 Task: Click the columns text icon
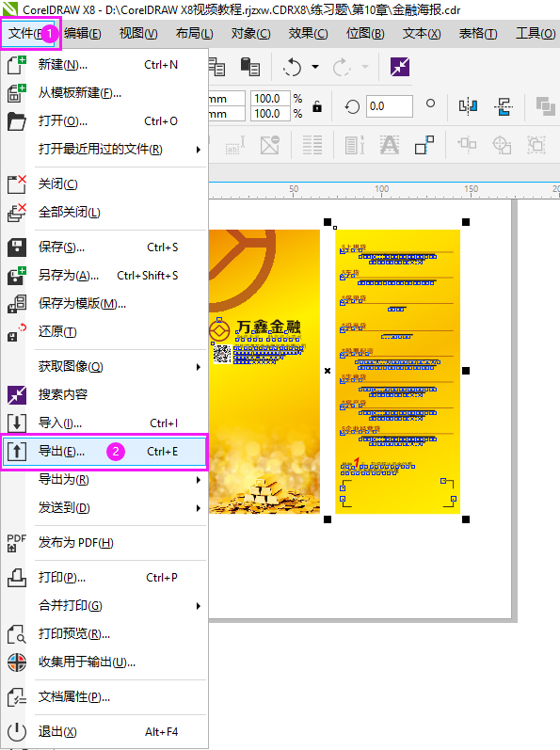pyautogui.click(x=312, y=145)
